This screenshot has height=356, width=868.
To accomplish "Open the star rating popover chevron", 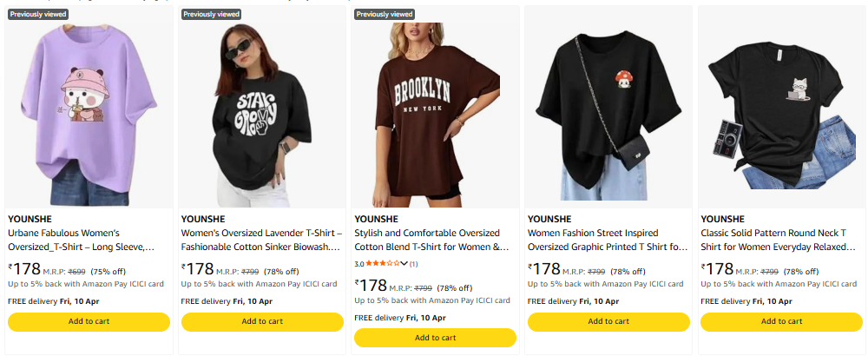I will tap(404, 263).
